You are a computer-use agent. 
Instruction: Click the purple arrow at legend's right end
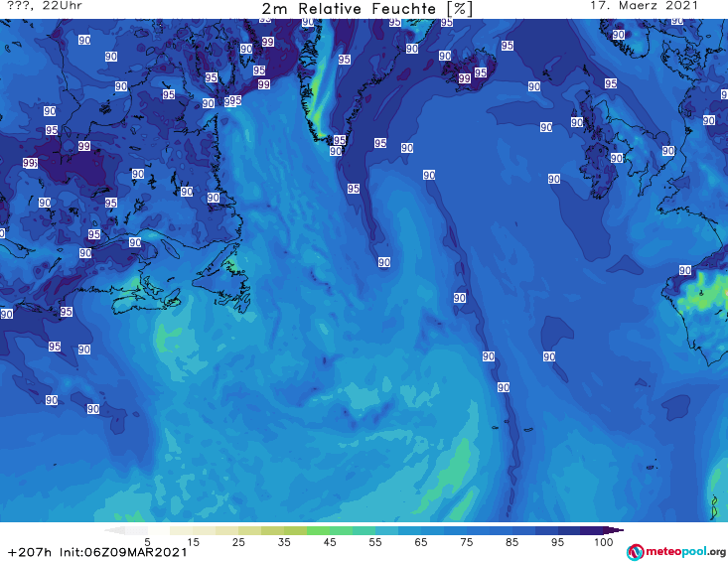pos(614,530)
